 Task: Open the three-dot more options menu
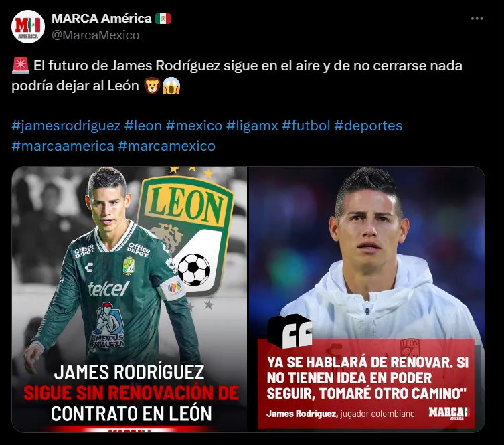[477, 19]
